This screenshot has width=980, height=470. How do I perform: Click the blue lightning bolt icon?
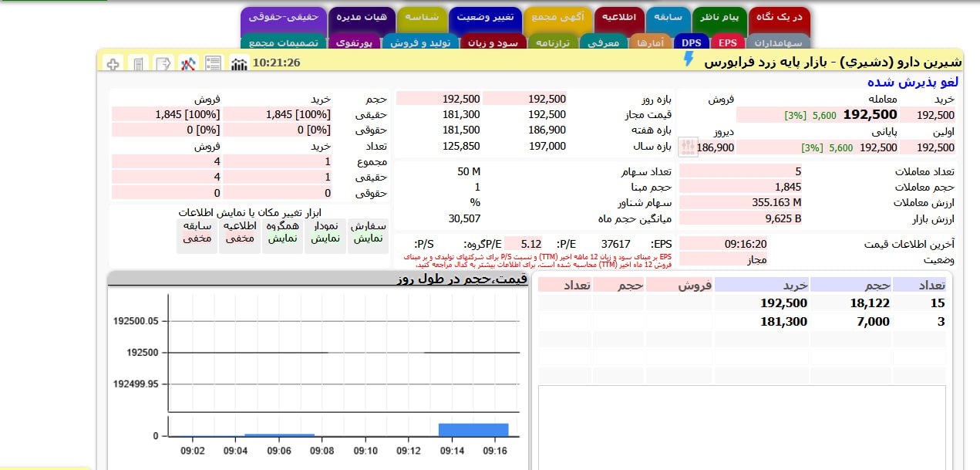tap(689, 60)
